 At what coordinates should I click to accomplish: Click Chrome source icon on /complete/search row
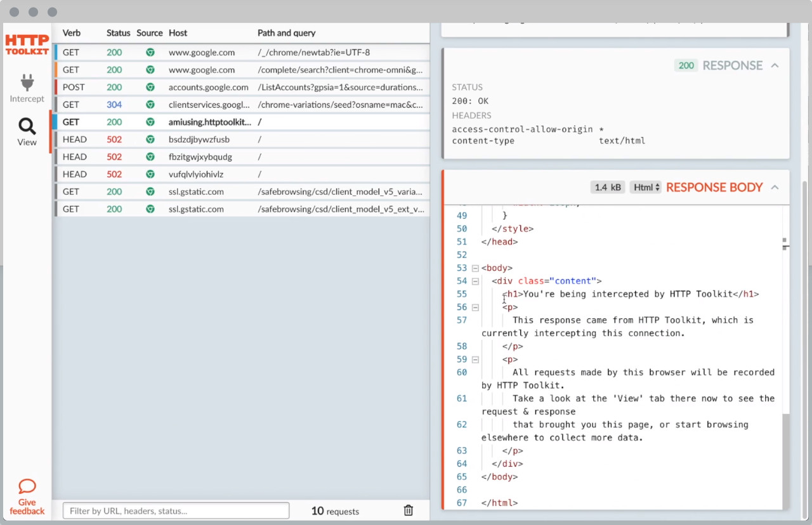(x=150, y=70)
